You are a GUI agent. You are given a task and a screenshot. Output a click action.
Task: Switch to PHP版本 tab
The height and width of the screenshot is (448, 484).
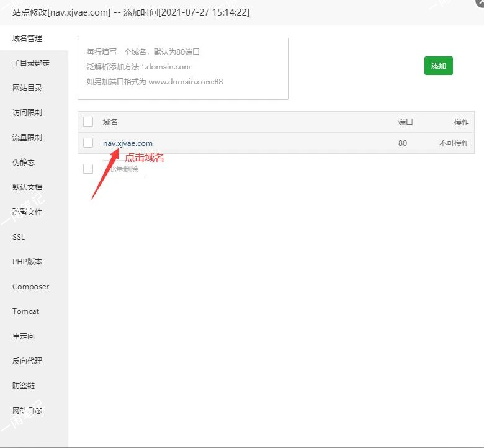27,262
